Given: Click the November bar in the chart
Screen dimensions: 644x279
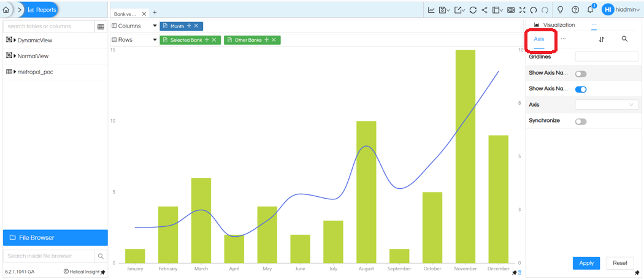Looking at the screenshot, I should [x=466, y=156].
